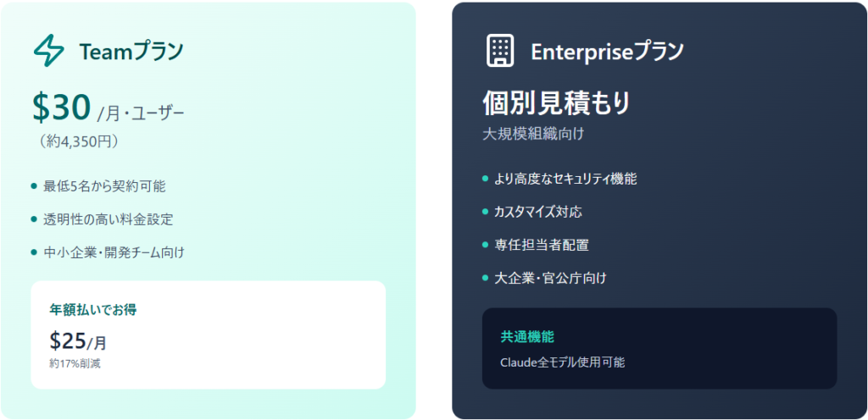Click the 透明性の高い料金設定 bullet item
Image resolution: width=868 pixels, height=420 pixels.
[x=108, y=218]
